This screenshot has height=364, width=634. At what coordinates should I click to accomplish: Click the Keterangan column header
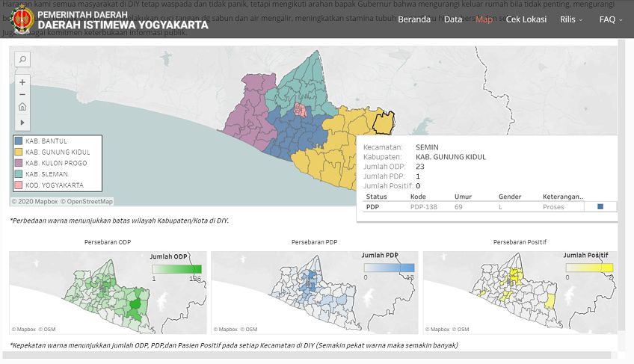(563, 197)
